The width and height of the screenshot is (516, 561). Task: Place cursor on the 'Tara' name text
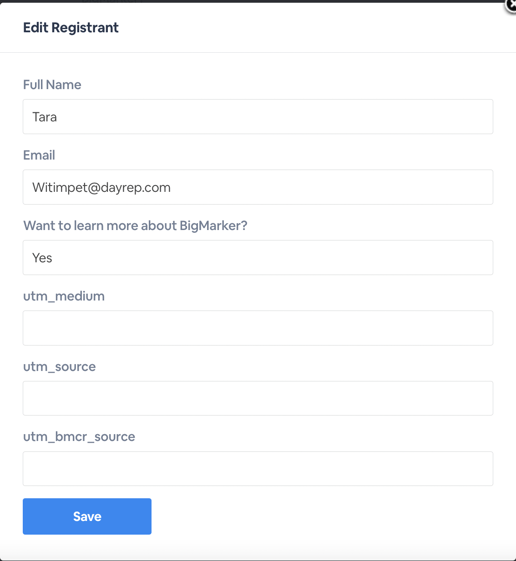(x=44, y=117)
